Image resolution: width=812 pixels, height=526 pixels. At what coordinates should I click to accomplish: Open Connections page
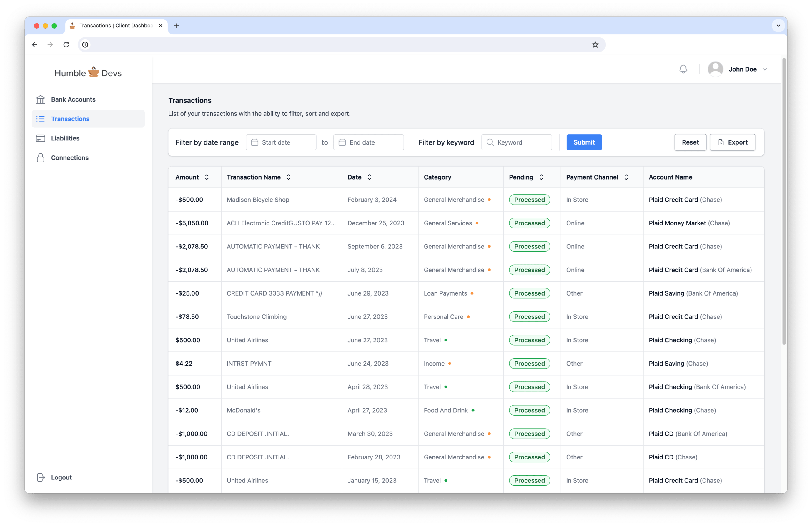tap(88, 158)
